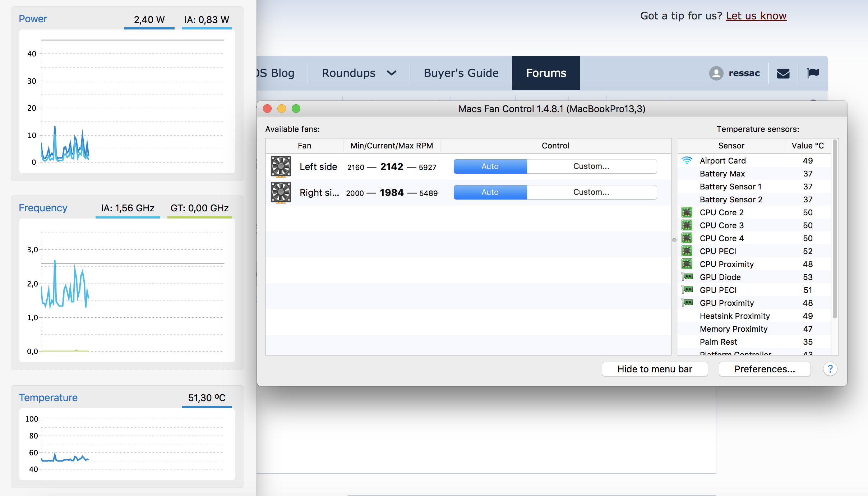868x496 pixels.
Task: Open the iOS Blog tab
Action: click(x=276, y=73)
